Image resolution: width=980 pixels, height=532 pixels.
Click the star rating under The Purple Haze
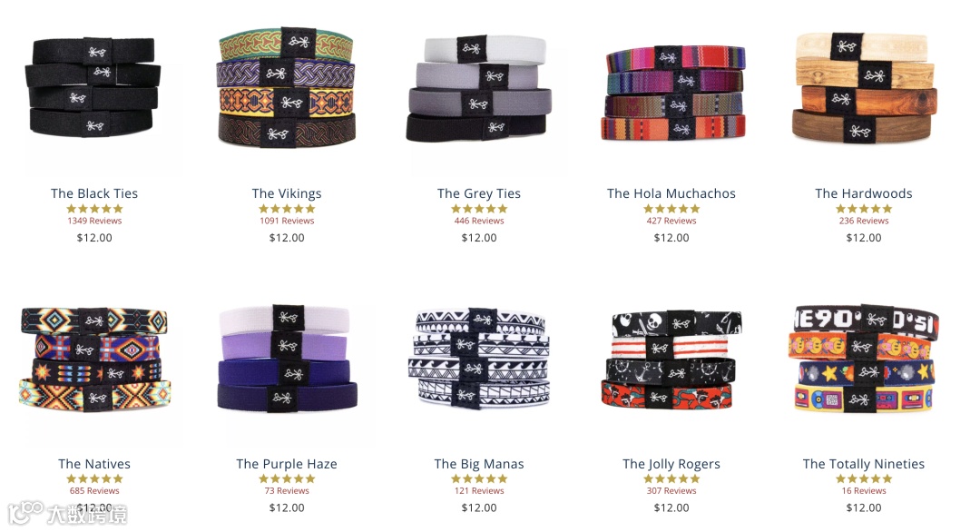pos(287,478)
